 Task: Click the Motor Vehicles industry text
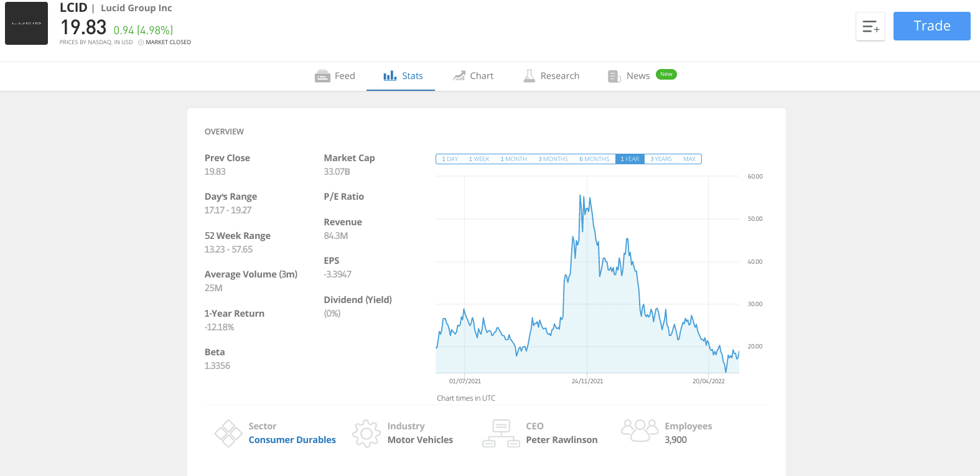click(x=420, y=440)
